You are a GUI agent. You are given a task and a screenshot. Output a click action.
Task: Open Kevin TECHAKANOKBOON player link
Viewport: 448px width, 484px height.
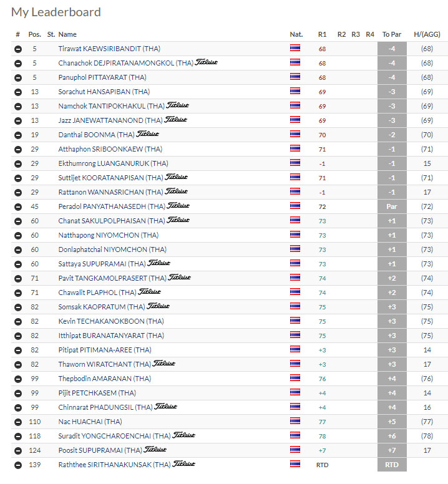pos(111,321)
